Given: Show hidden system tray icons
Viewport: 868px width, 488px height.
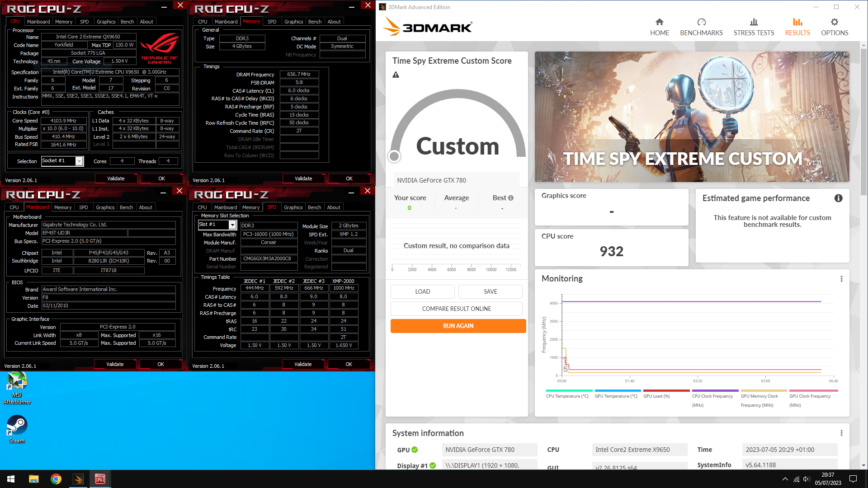Looking at the screenshot, I should coord(785,479).
